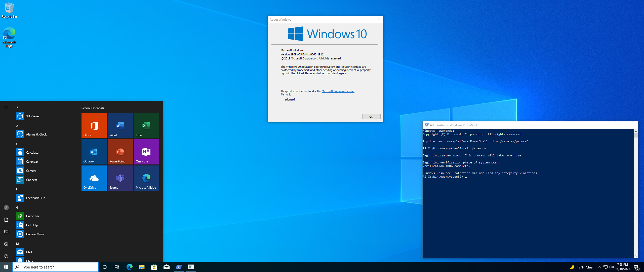This screenshot has width=644, height=272.
Task: Open Groove Music
Action: 45,234
